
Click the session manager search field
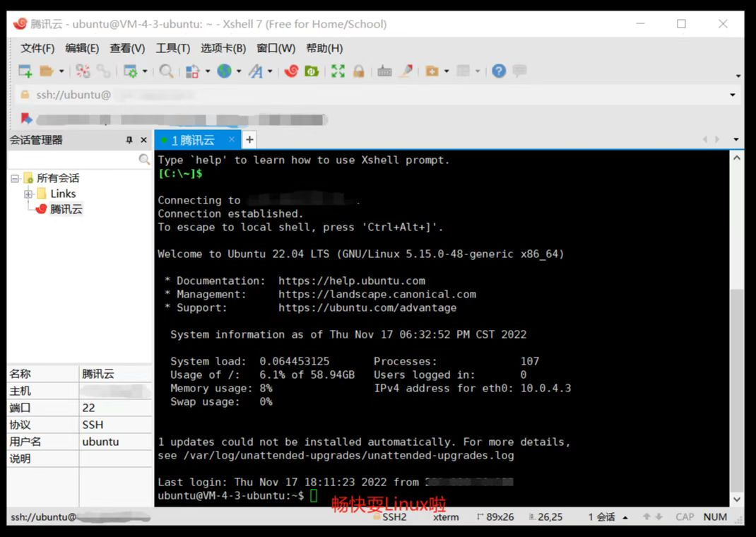click(x=73, y=159)
